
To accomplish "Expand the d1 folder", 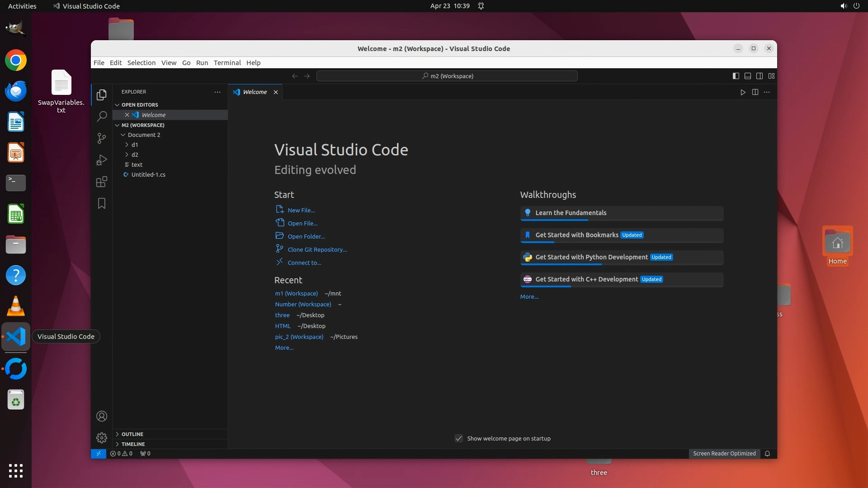I will [135, 145].
